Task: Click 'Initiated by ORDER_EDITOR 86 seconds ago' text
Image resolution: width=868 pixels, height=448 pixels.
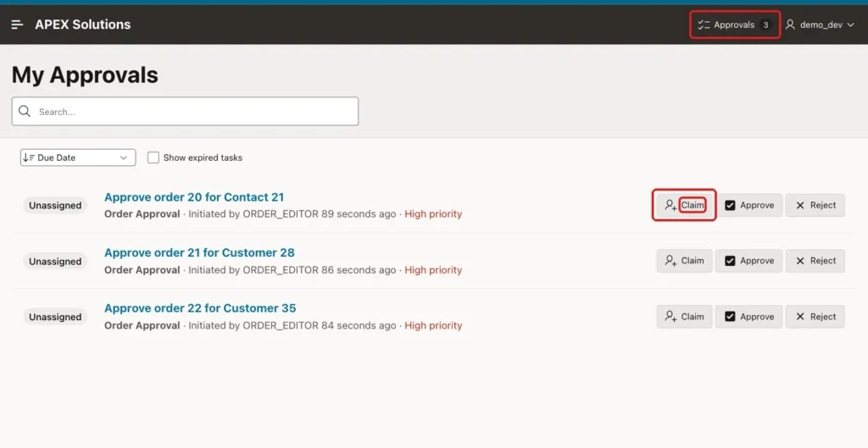Action: coord(292,270)
